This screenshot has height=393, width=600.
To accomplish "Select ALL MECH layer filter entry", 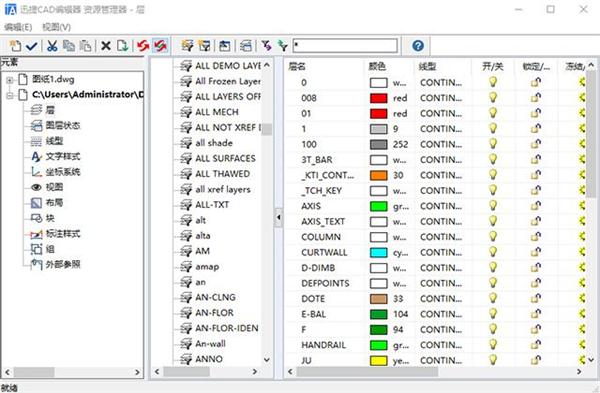I will [217, 112].
